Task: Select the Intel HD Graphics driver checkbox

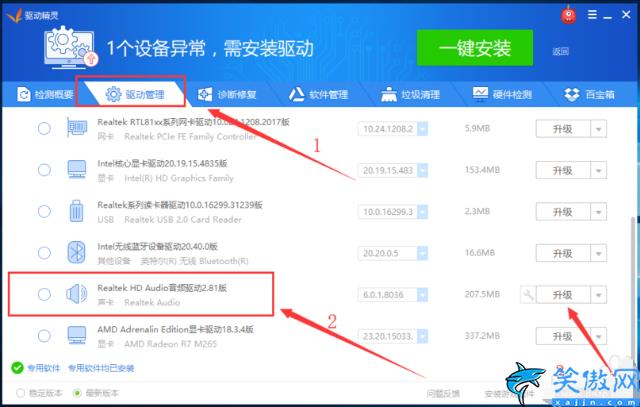Action: [x=44, y=170]
